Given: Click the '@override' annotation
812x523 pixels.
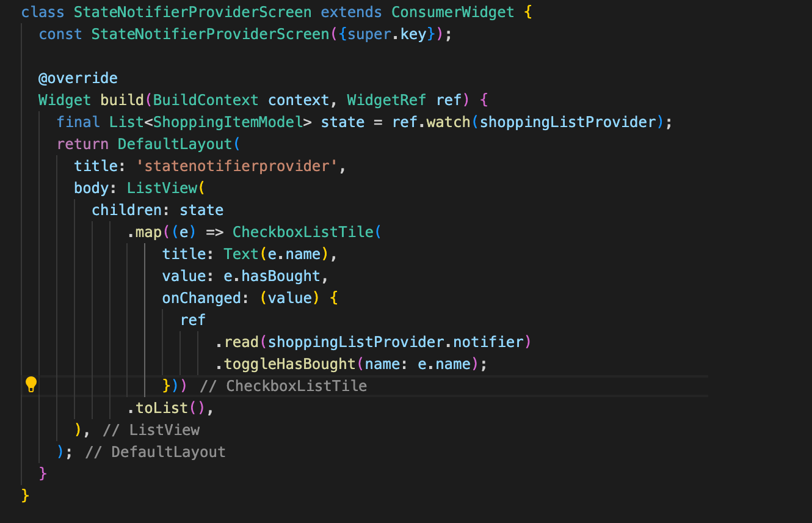Looking at the screenshot, I should click(78, 78).
